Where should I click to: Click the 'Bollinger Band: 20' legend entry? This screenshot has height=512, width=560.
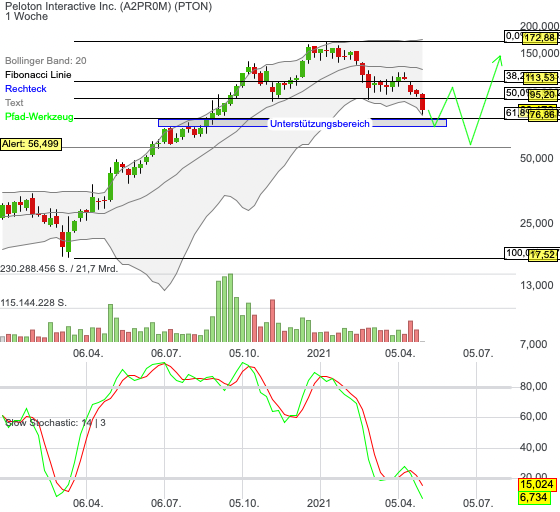[x=46, y=61]
